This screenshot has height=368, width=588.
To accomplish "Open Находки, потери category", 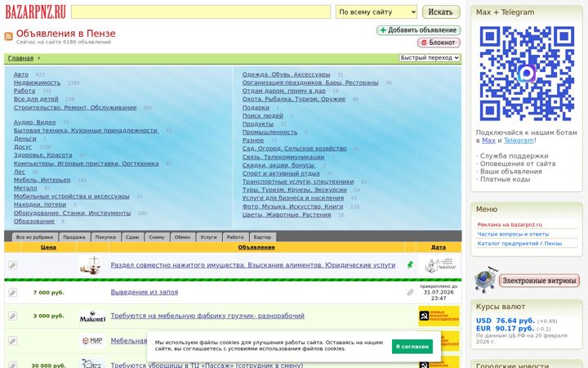I will coord(40,204).
